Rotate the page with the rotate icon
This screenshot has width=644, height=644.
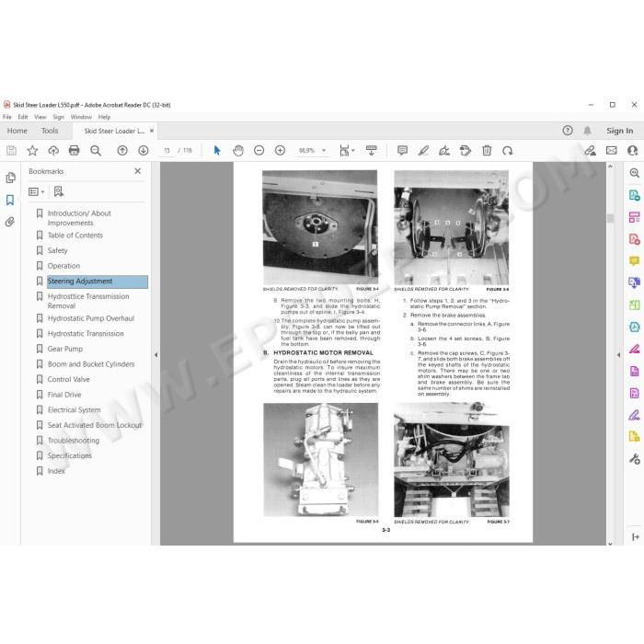(508, 151)
